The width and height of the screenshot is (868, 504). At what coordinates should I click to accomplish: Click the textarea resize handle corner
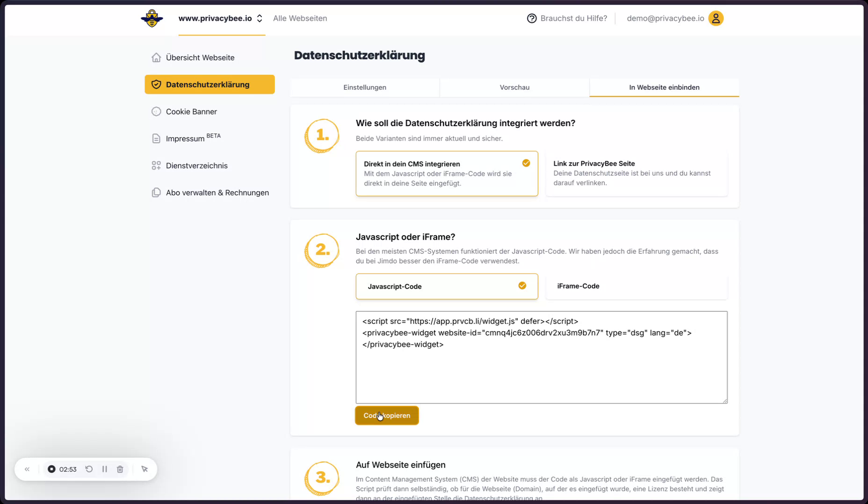point(725,401)
